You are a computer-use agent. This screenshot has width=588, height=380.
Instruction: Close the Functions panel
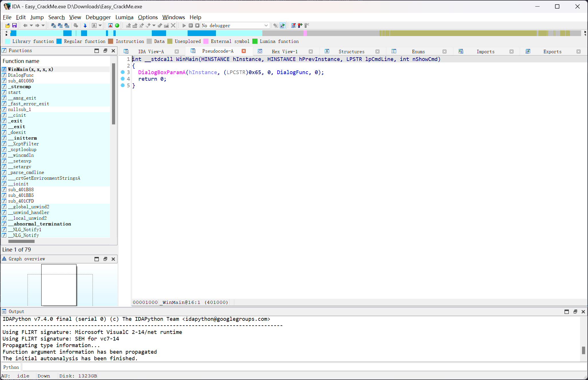click(113, 51)
